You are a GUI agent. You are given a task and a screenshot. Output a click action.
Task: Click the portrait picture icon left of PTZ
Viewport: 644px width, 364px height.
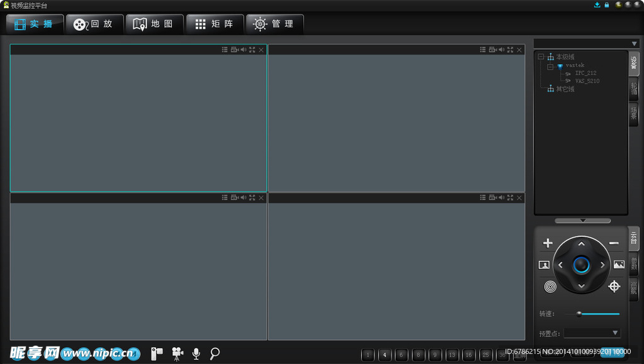[x=544, y=265]
